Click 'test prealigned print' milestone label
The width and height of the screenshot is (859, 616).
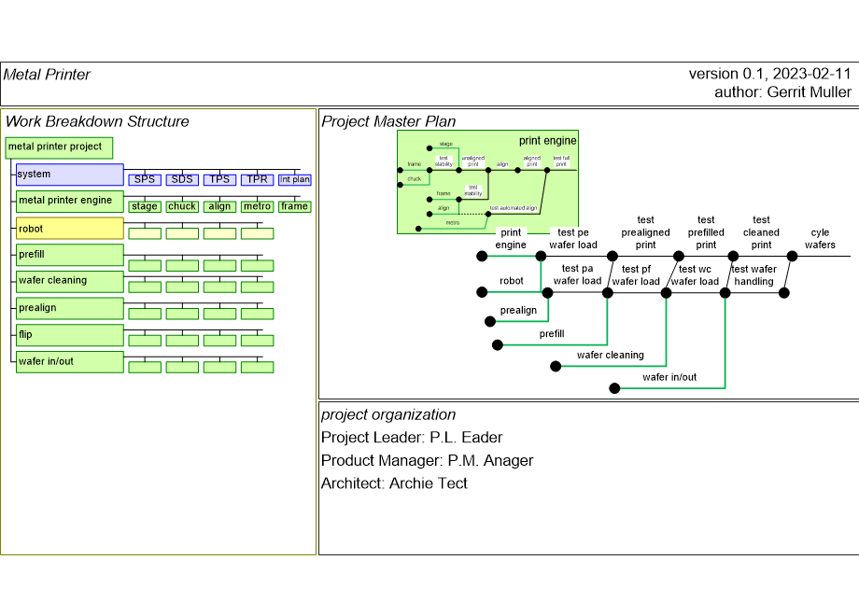tap(645, 232)
